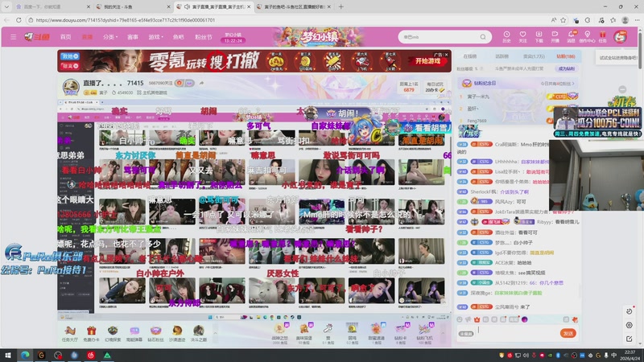Open the user avatar in header

620,37
